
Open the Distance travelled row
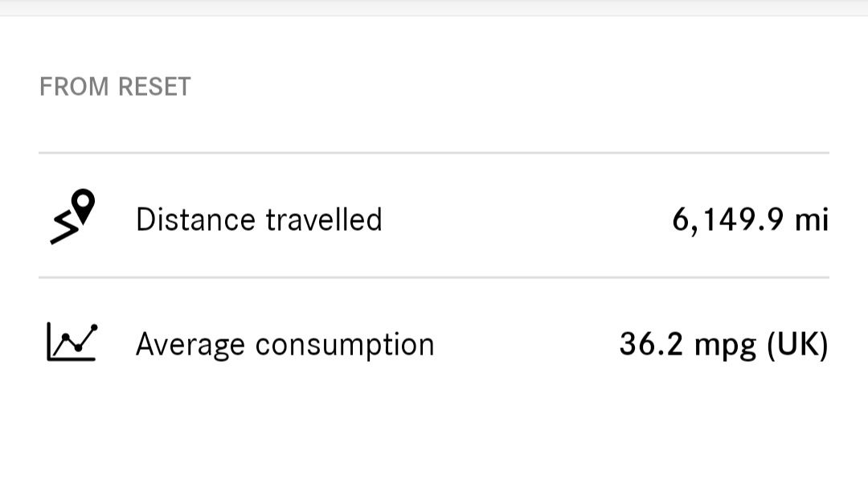(x=434, y=216)
